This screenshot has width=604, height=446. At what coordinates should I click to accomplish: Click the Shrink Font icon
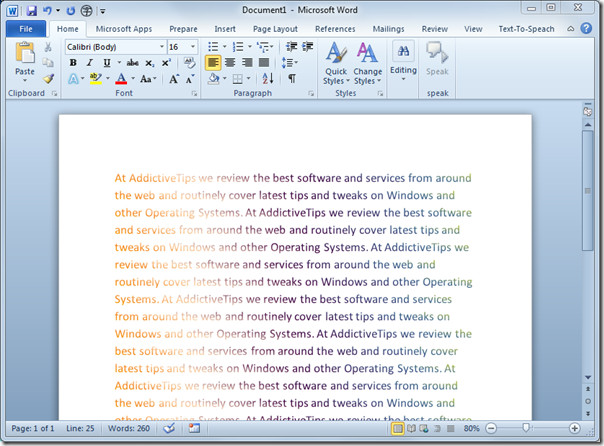point(190,79)
